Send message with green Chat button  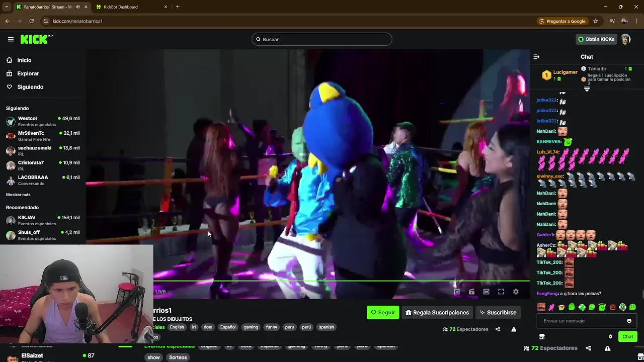(x=627, y=337)
